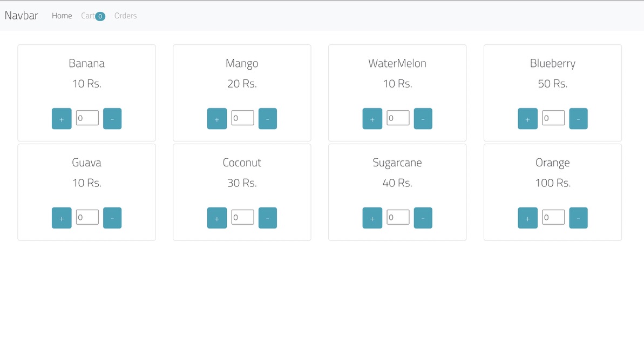Decrement the Banana quantity with minus button
Image resolution: width=644 pixels, height=356 pixels.
[112, 118]
